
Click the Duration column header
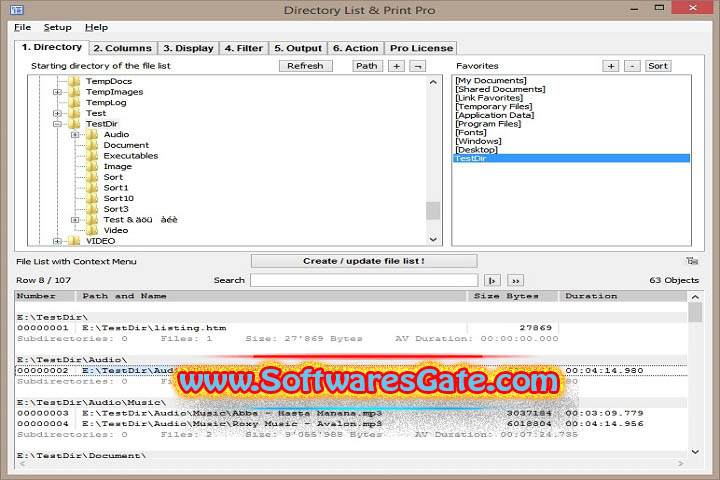[623, 296]
